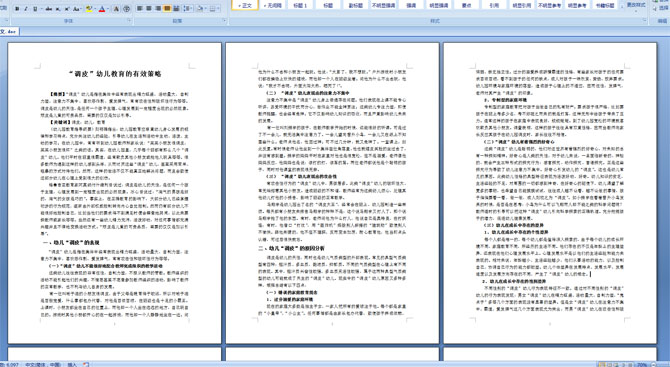Click the 更改样式 button
670x367 pixels.
(x=636, y=5)
